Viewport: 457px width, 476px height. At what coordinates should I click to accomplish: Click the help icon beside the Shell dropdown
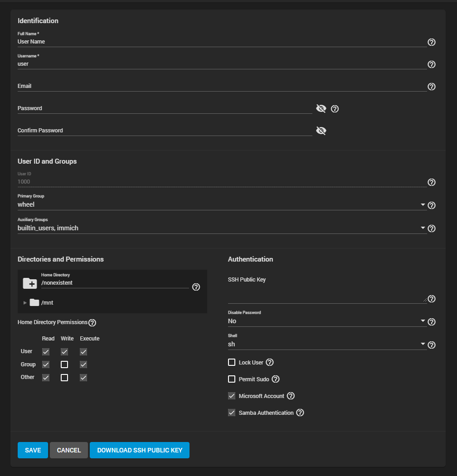[431, 345]
